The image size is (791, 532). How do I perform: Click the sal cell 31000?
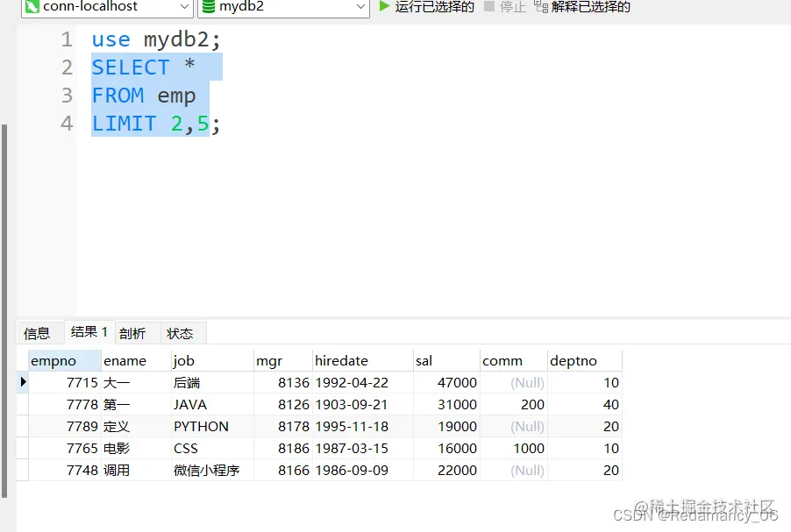tap(446, 404)
